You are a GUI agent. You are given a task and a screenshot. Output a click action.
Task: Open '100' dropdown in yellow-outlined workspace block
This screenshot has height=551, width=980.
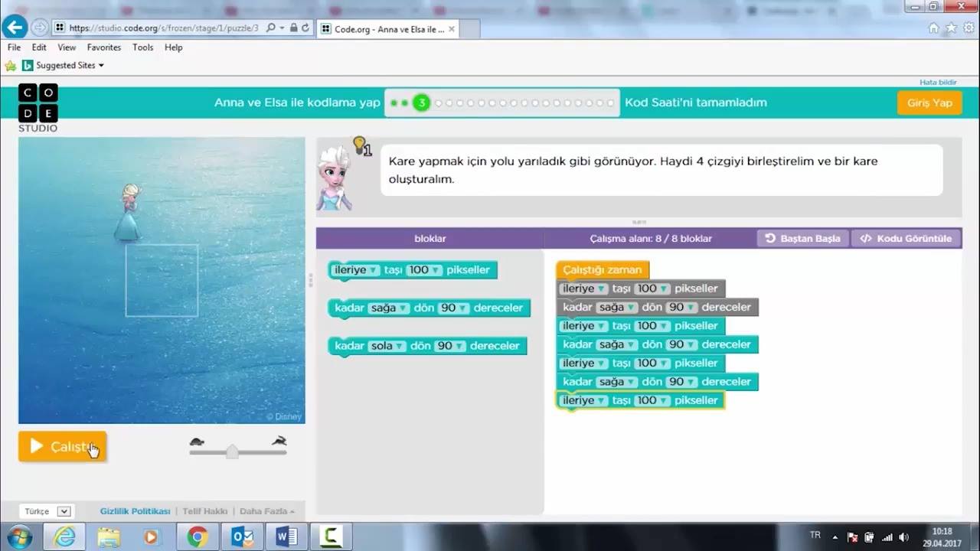[x=652, y=400]
